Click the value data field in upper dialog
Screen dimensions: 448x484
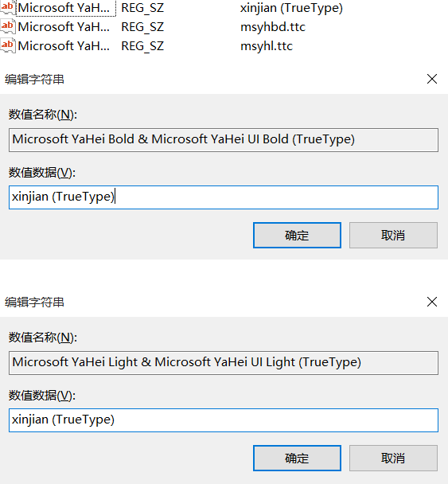point(224,197)
